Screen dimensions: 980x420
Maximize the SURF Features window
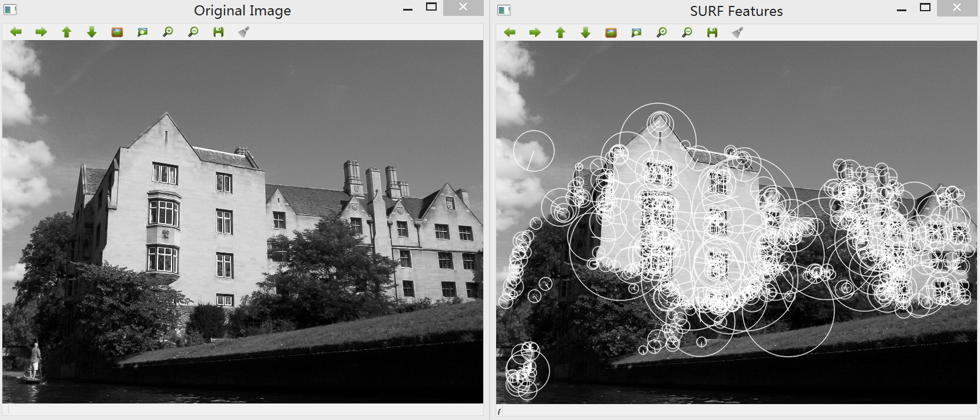click(x=925, y=8)
